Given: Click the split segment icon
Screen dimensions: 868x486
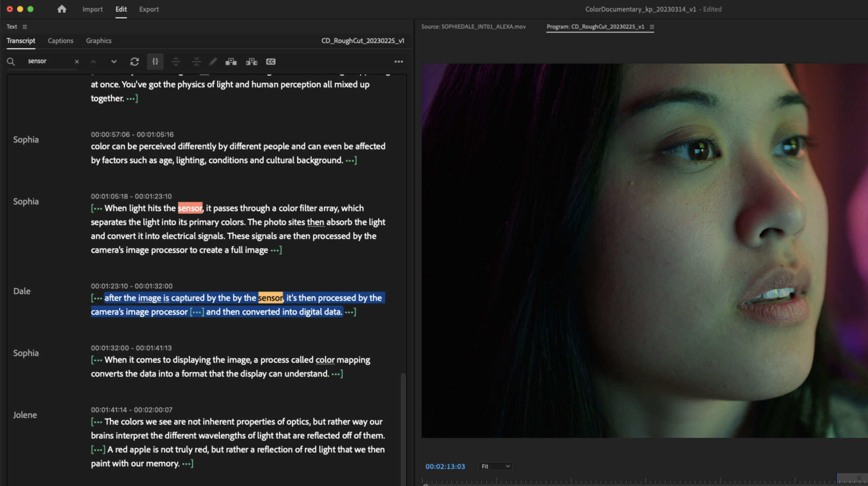Looking at the screenshot, I should click(176, 61).
